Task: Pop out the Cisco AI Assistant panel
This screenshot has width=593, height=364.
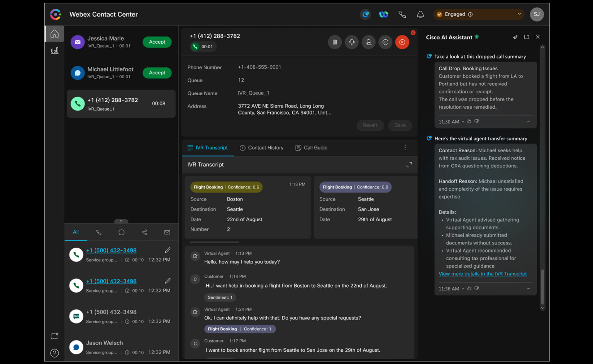Action: click(x=526, y=37)
